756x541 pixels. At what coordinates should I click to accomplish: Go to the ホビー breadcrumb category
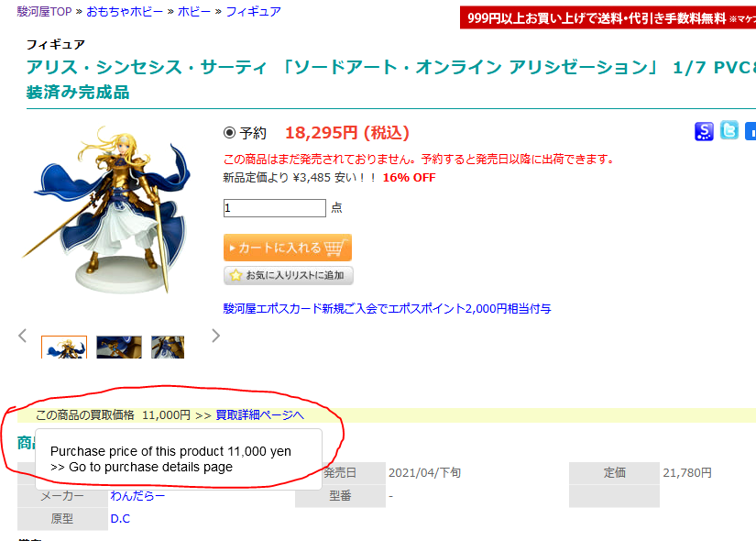(194, 12)
